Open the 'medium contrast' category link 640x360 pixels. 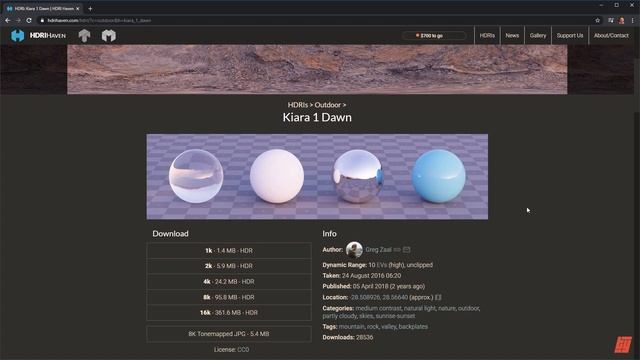(x=378, y=309)
